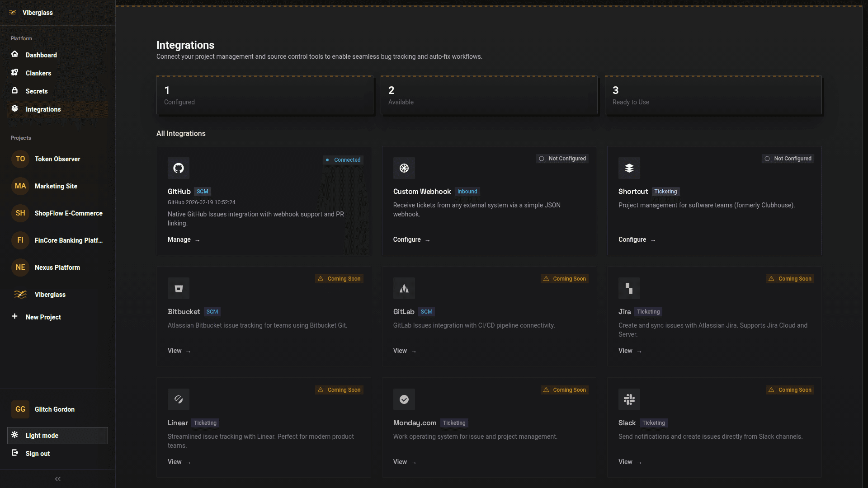Click the GitHub integration logo
The width and height of the screenshot is (868, 488).
click(178, 168)
